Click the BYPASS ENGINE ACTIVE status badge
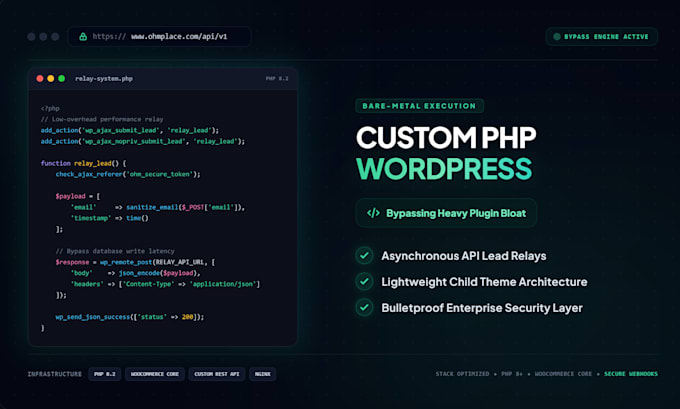The height and width of the screenshot is (409, 680). pos(602,36)
